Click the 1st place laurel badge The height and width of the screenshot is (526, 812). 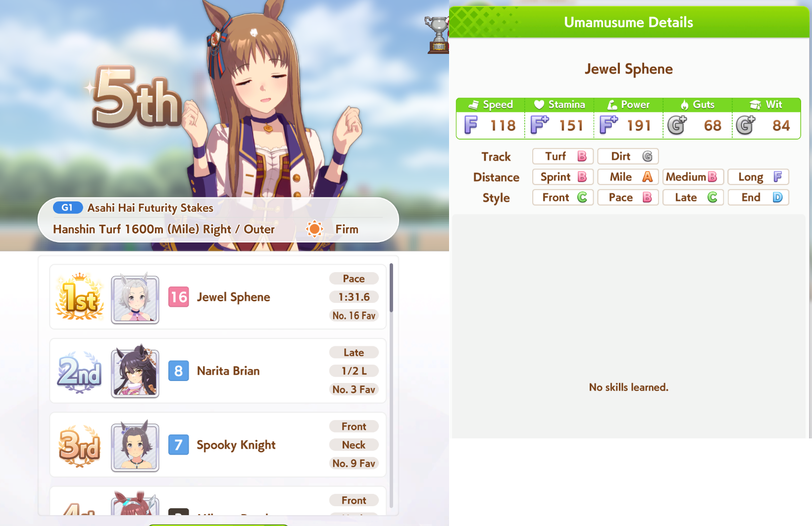point(80,296)
